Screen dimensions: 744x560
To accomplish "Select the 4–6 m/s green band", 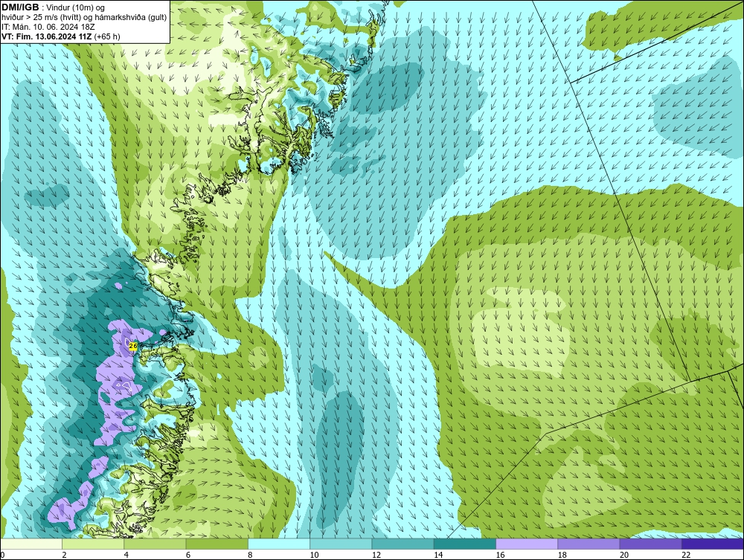I will pos(155,544).
